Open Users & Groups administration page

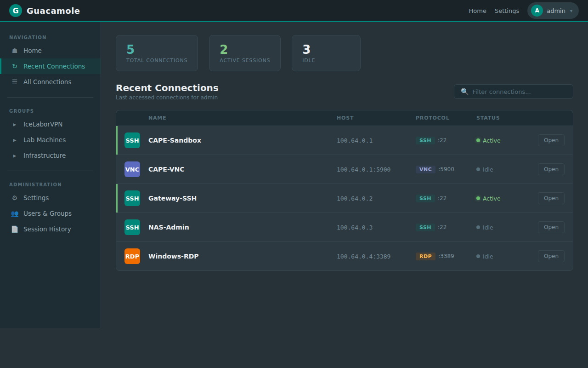click(50, 213)
